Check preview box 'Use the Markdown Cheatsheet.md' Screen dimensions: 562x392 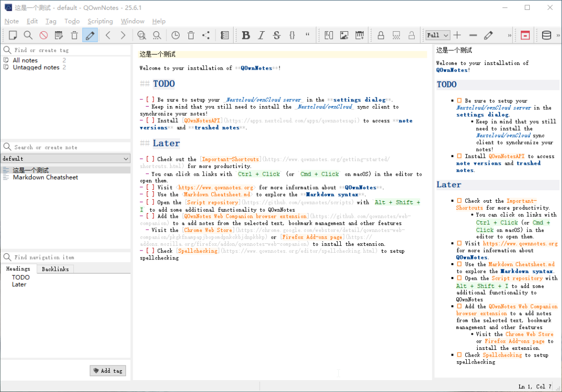click(x=459, y=264)
